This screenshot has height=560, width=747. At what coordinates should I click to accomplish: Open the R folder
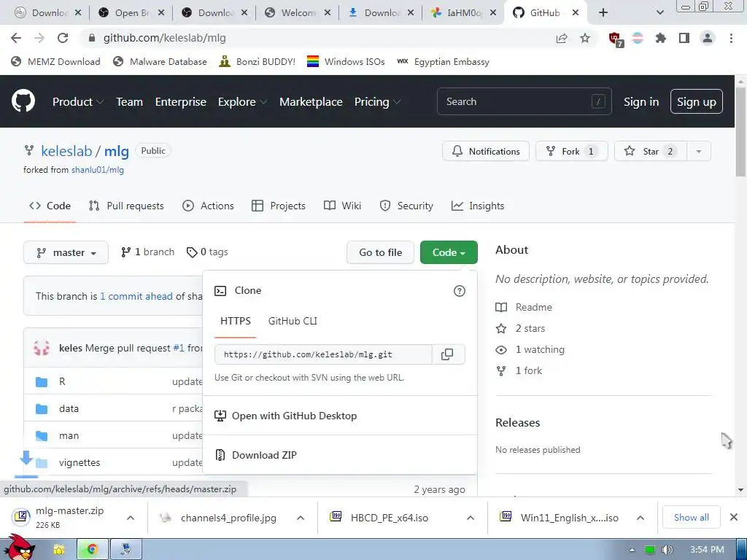click(62, 381)
